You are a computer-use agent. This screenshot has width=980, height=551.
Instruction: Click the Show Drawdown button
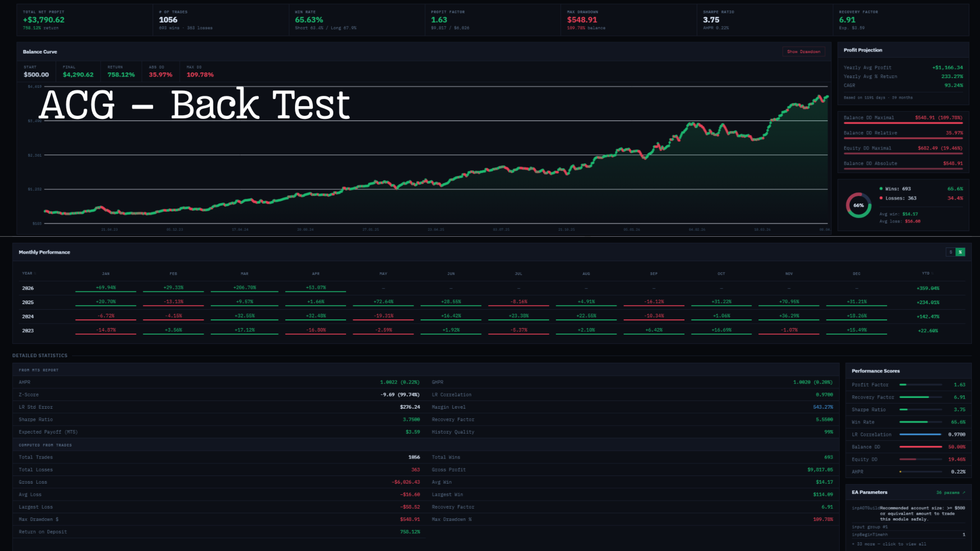803,52
